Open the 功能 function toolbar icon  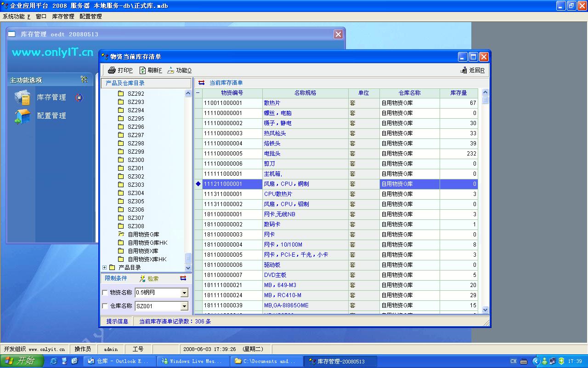point(171,70)
